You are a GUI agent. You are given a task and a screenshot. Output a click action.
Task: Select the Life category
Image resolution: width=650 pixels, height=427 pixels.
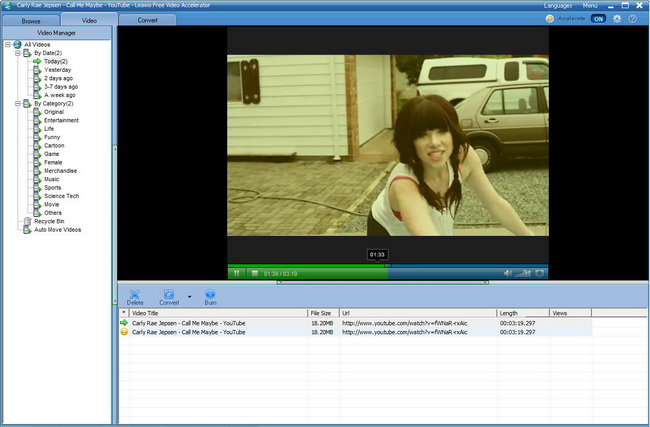point(49,129)
